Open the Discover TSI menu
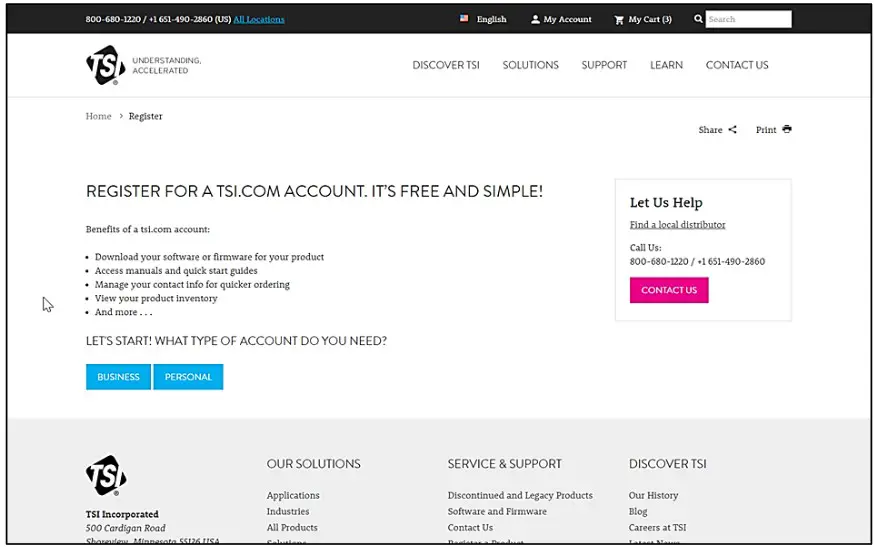This screenshot has height=547, width=874. point(446,65)
